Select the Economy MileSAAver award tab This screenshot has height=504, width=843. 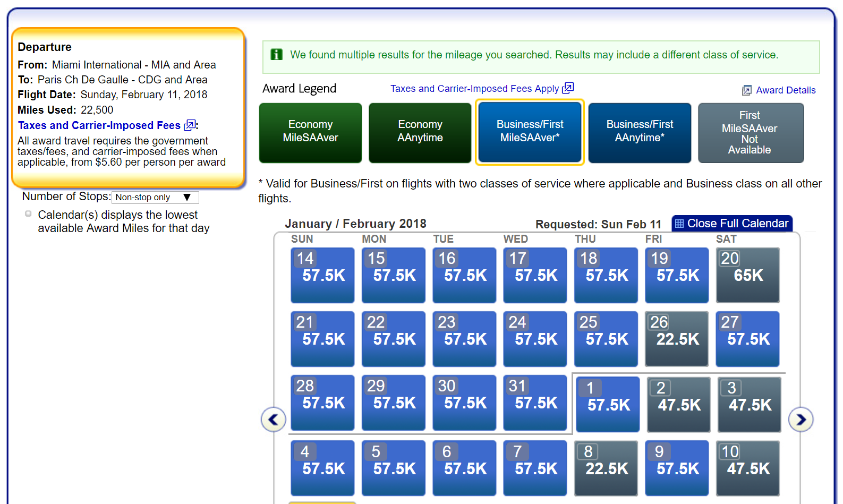point(310,133)
